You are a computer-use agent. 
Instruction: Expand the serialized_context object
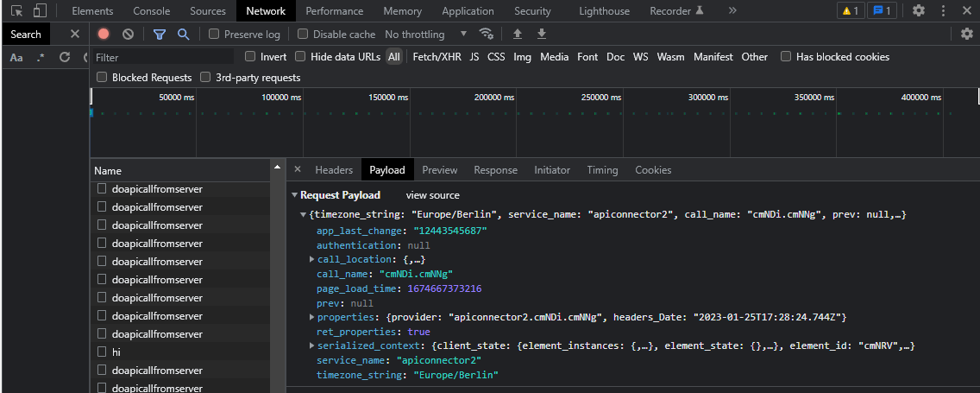coord(312,346)
